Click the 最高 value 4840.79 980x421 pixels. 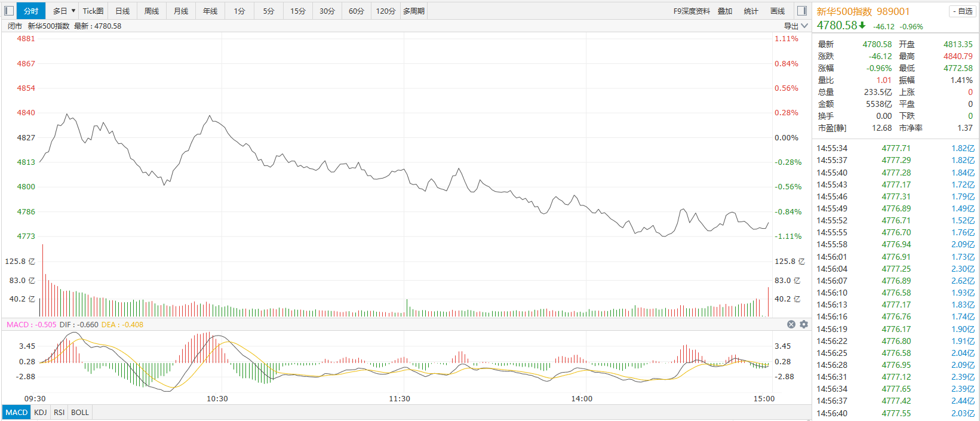tap(958, 56)
